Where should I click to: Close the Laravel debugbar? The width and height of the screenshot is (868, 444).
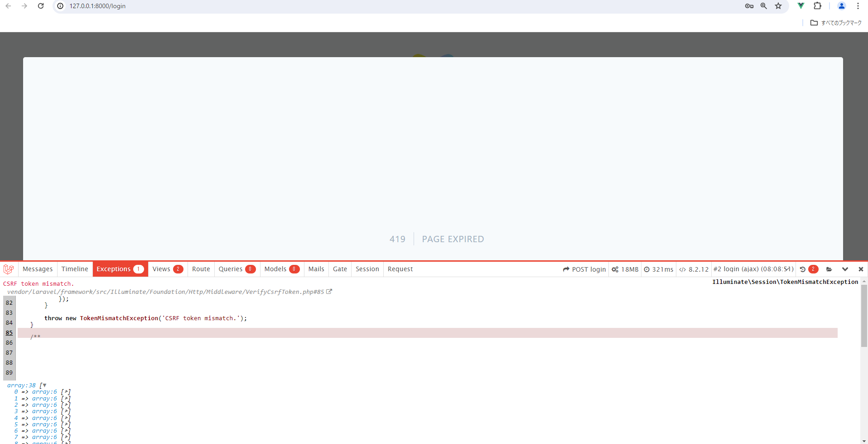coord(861,269)
